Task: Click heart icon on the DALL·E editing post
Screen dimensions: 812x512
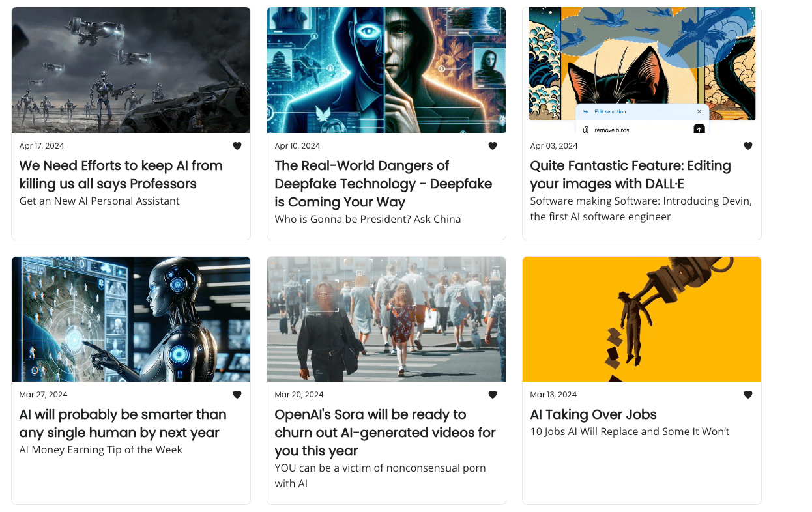Action: pos(748,146)
